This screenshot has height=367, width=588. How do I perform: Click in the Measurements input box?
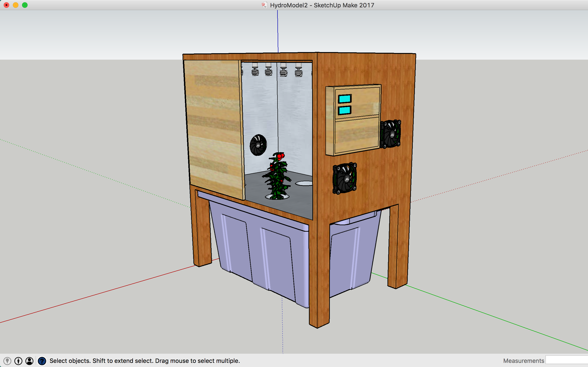tap(566, 360)
